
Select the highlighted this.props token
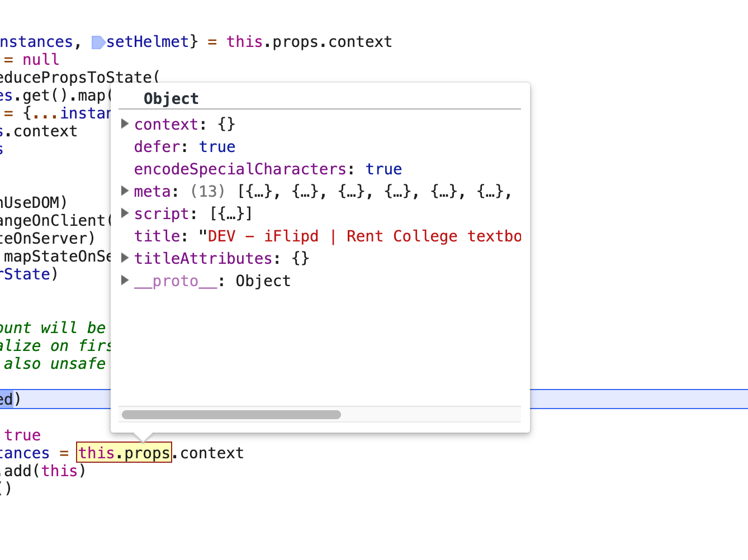[x=124, y=453]
